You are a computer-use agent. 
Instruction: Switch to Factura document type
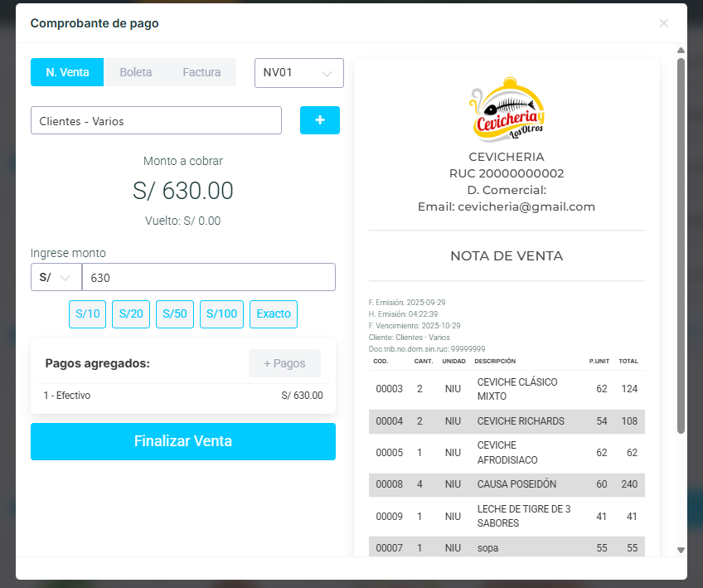201,72
